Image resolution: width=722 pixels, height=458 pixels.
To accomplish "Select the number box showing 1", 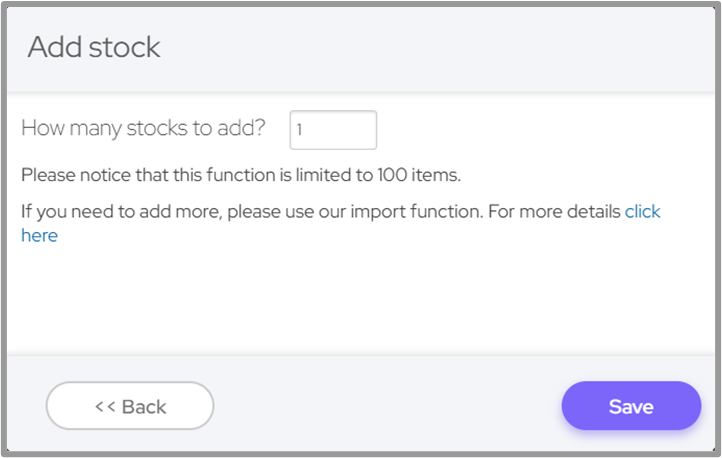I will click(x=333, y=130).
